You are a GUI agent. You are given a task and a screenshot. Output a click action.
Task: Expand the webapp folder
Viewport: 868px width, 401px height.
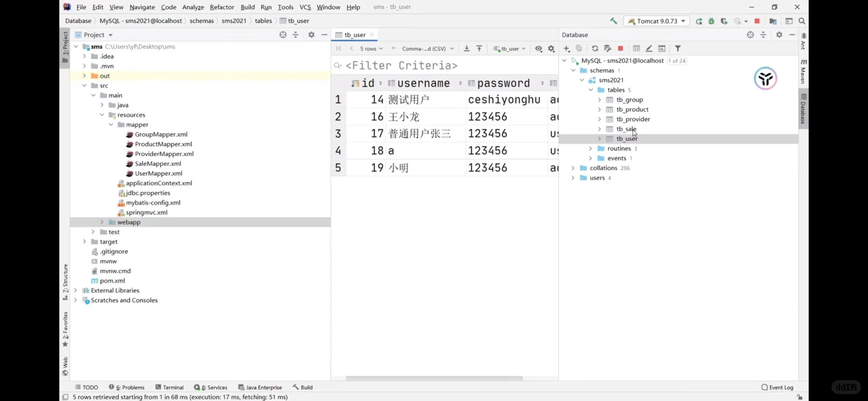(102, 222)
